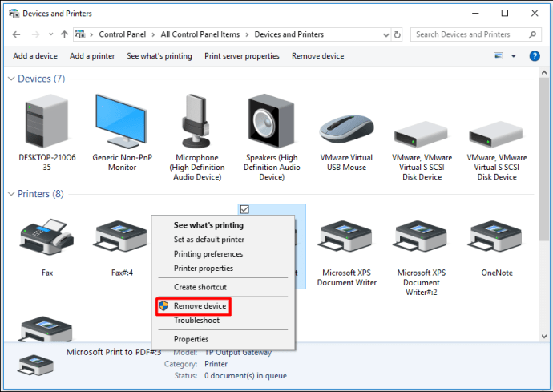The height and width of the screenshot is (392, 553).
Task: Click the Devices and Printers breadcrumb segment
Action: point(289,34)
